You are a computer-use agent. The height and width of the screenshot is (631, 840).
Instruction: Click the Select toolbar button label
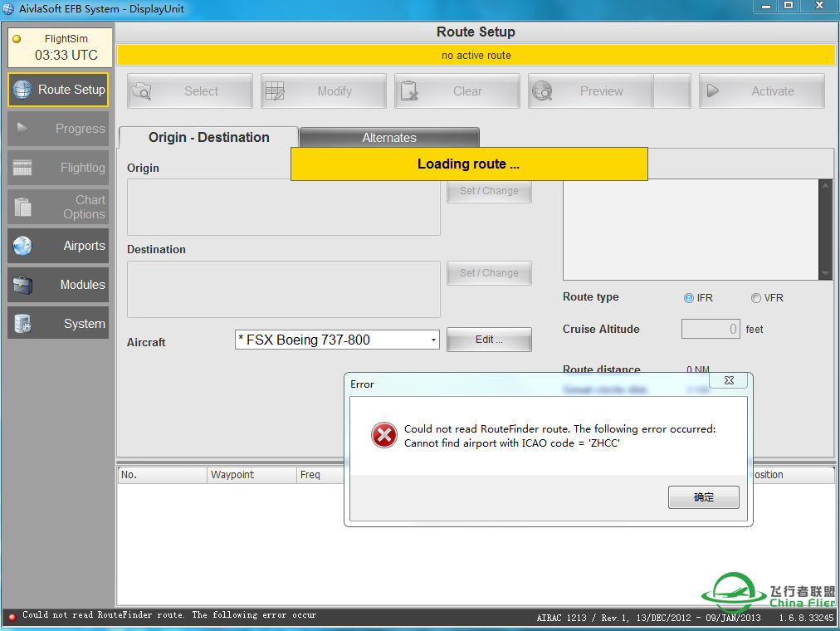202,91
